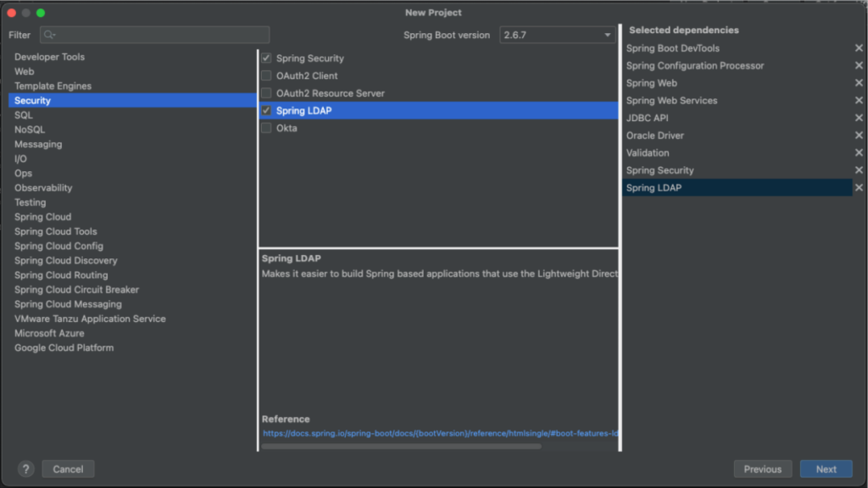The height and width of the screenshot is (488, 868).
Task: Click the Next button
Action: pos(826,469)
